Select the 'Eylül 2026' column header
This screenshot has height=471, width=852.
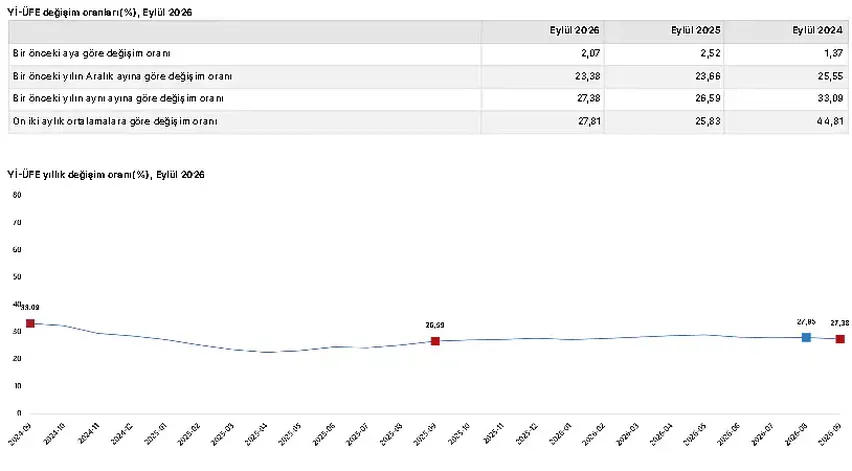point(574,30)
